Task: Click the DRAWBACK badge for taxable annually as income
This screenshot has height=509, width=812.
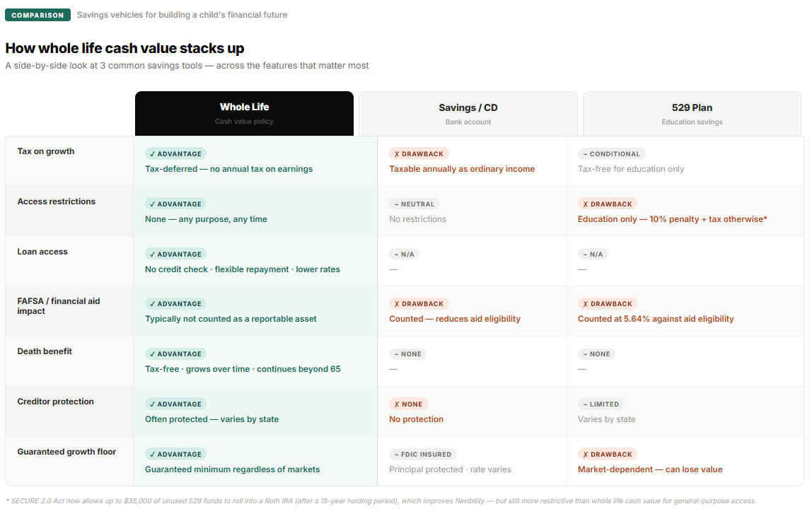Action: [x=419, y=154]
